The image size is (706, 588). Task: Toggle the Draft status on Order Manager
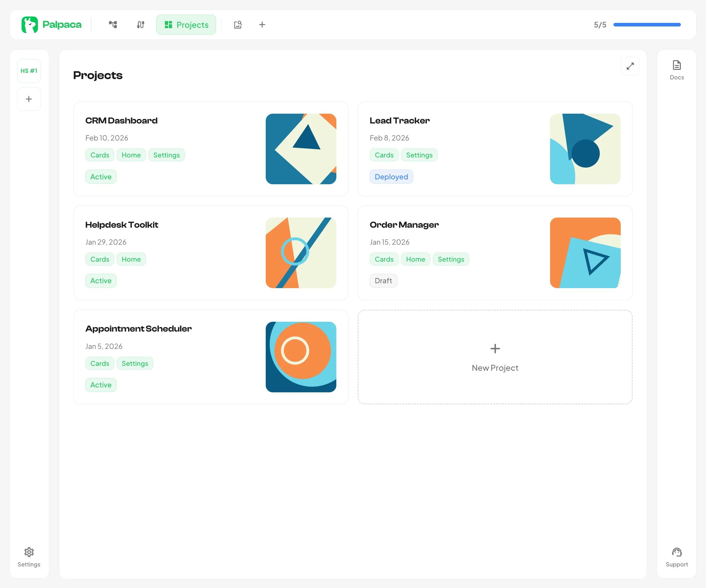[383, 281]
